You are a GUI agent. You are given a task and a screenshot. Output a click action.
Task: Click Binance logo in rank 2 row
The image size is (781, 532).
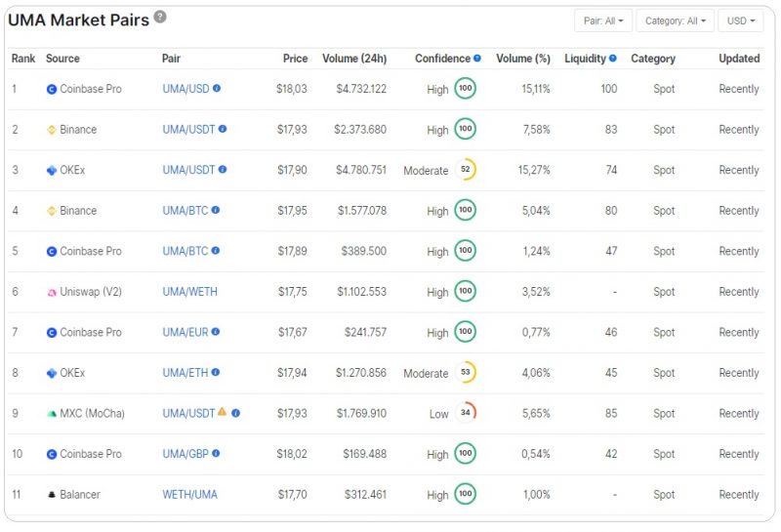[52, 130]
